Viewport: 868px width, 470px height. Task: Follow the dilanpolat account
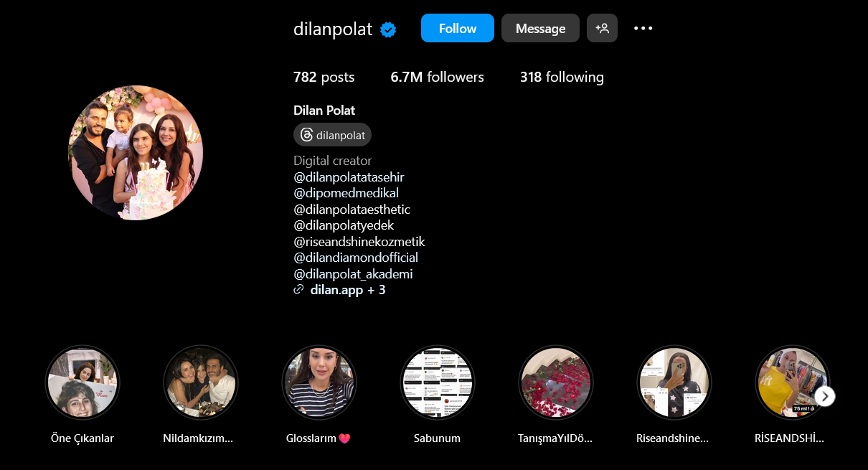[458, 28]
